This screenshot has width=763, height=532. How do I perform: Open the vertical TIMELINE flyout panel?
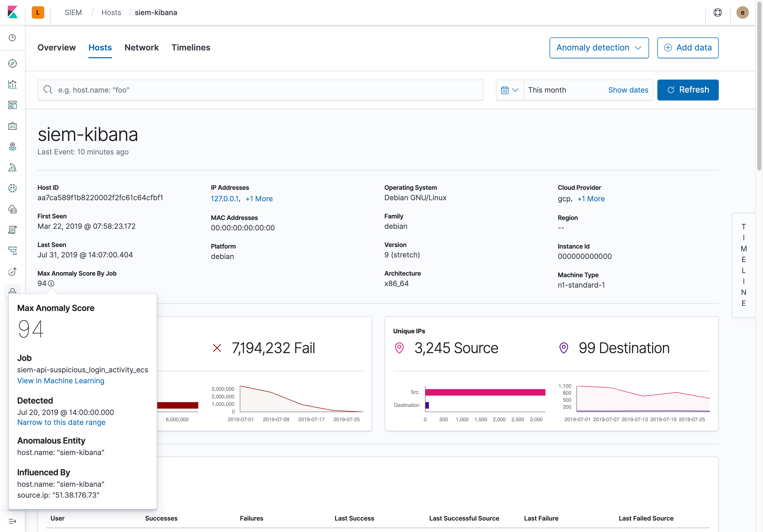point(743,265)
